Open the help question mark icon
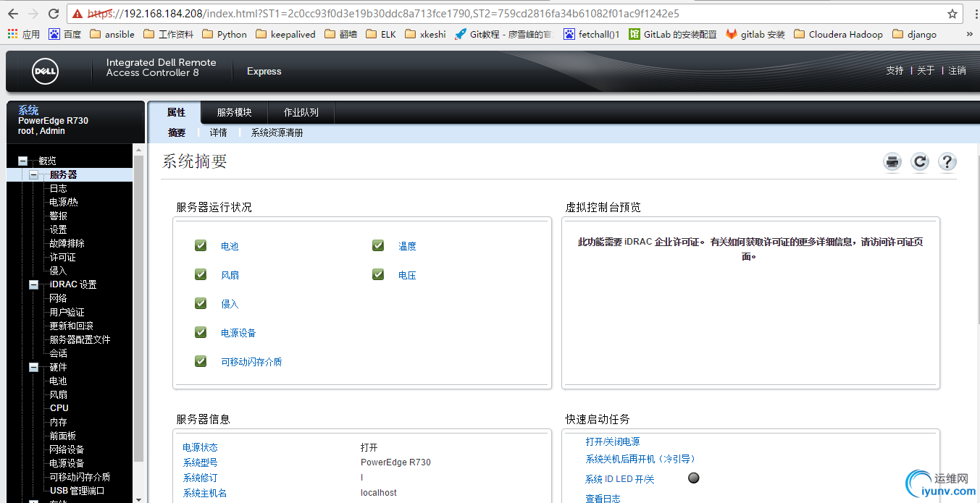Image resolution: width=980 pixels, height=503 pixels. (x=947, y=162)
